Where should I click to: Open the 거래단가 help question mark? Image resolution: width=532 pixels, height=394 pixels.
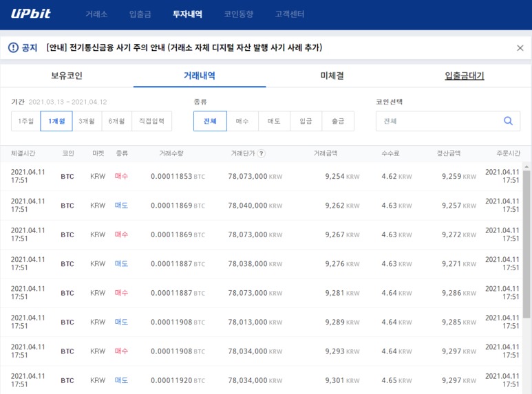261,153
